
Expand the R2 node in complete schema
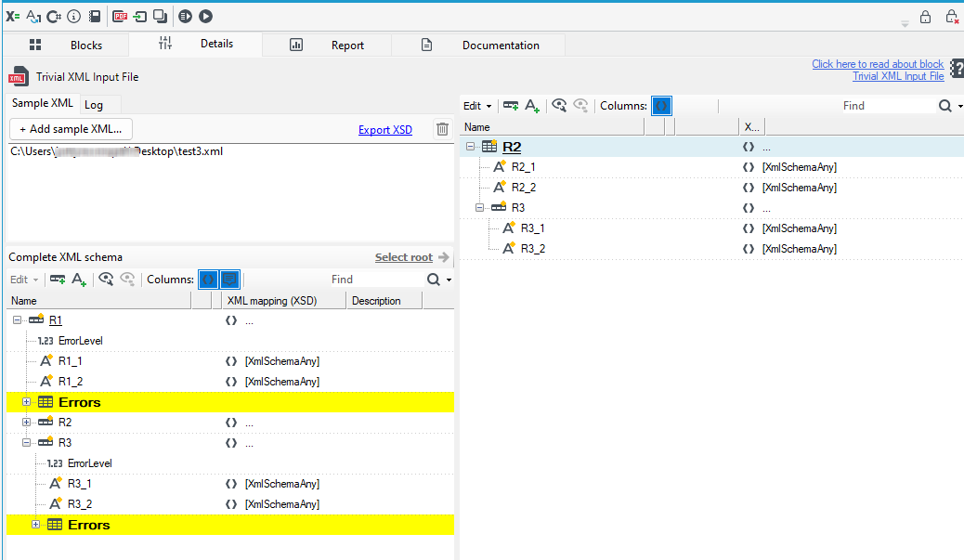pos(26,423)
